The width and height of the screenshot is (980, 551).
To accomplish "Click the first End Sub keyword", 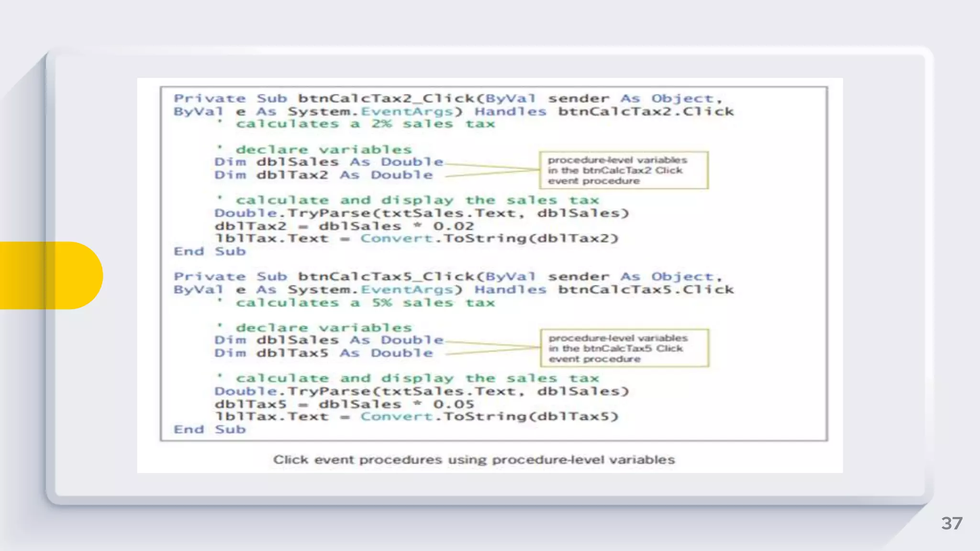I will [x=210, y=252].
